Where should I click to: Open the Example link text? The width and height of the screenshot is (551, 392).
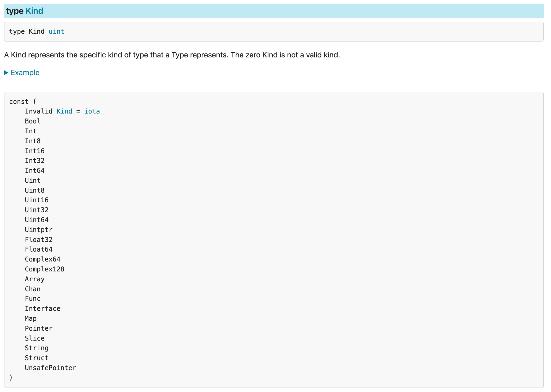[x=25, y=73]
